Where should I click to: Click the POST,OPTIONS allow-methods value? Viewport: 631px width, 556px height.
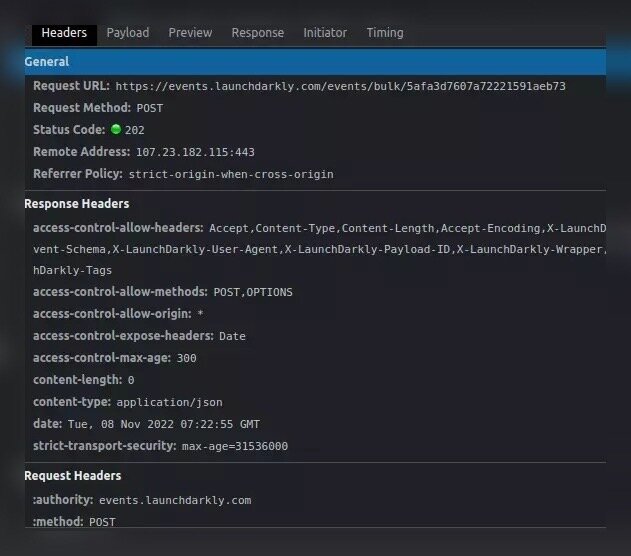click(x=253, y=292)
